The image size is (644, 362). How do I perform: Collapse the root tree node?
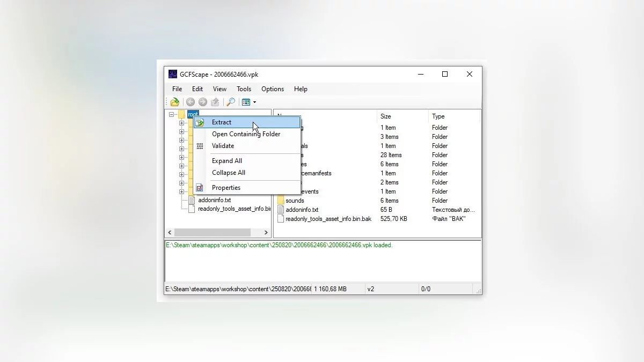coord(172,114)
